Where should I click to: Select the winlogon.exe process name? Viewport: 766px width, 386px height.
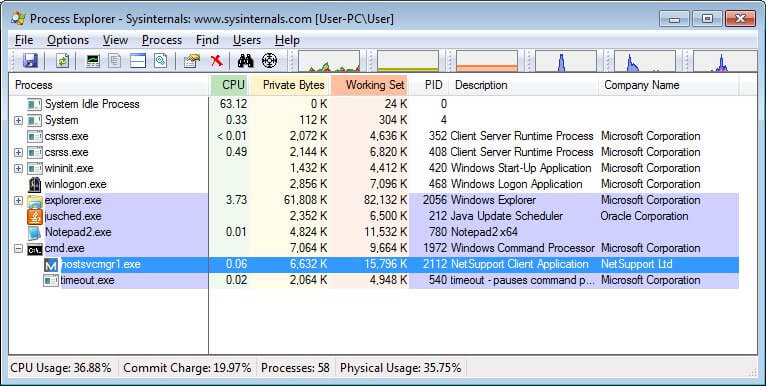[x=75, y=184]
